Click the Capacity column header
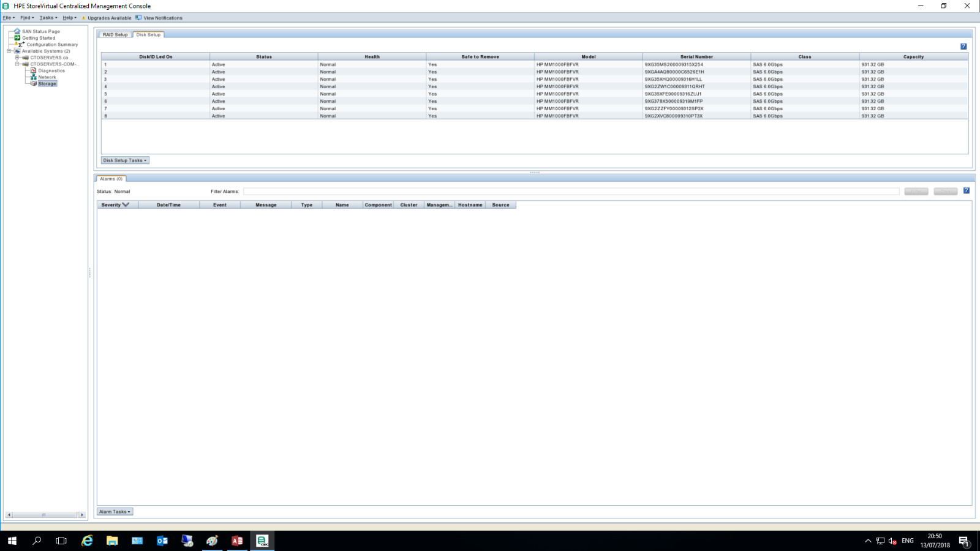 pos(913,57)
